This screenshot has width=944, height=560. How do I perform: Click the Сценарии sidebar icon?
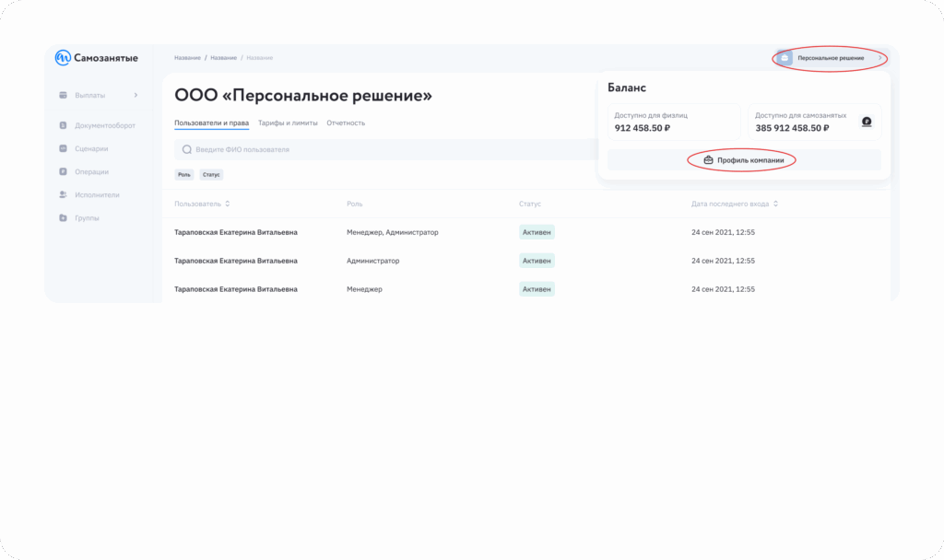coord(63,148)
